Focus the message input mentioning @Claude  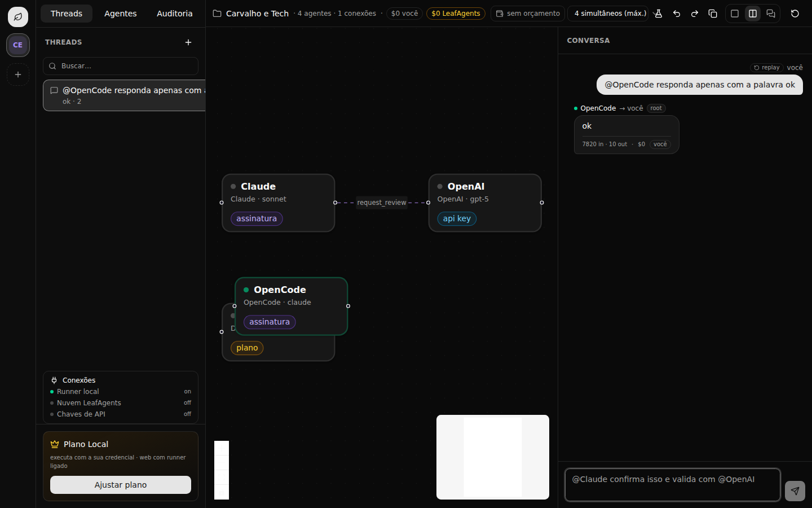point(673,485)
